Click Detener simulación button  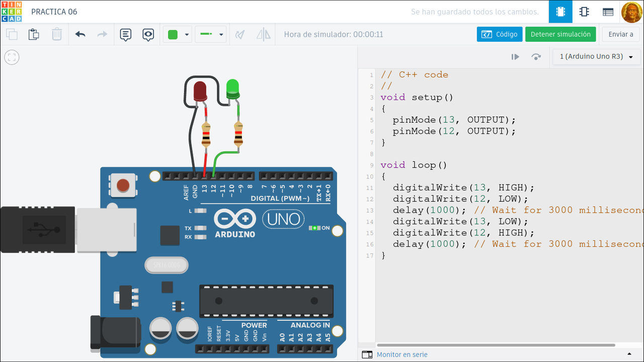click(560, 34)
